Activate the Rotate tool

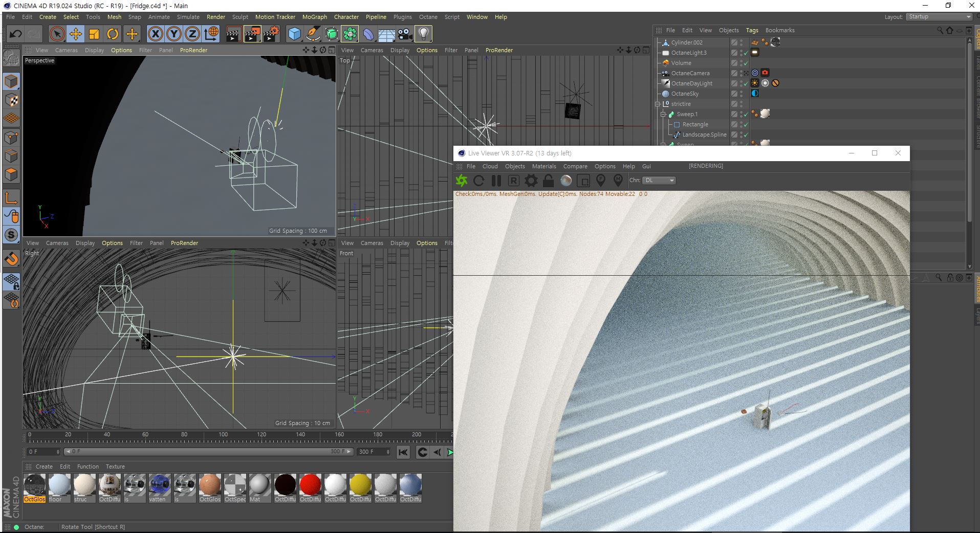point(113,34)
